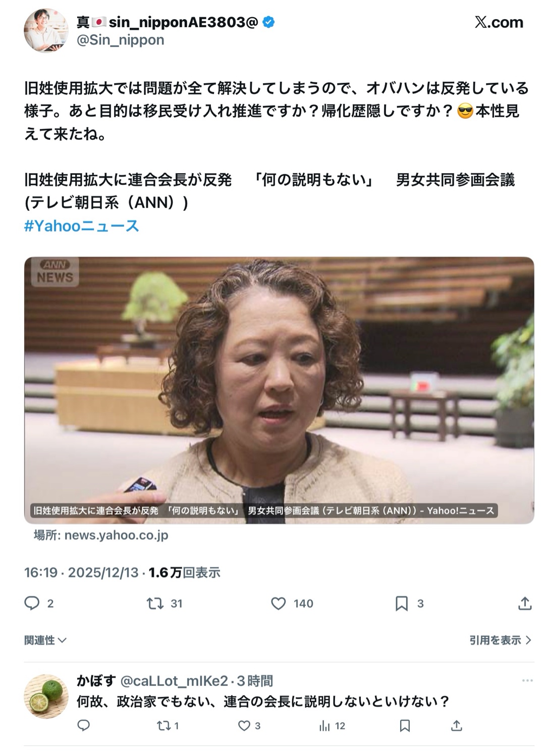Click the reply icon under main post

click(x=32, y=603)
